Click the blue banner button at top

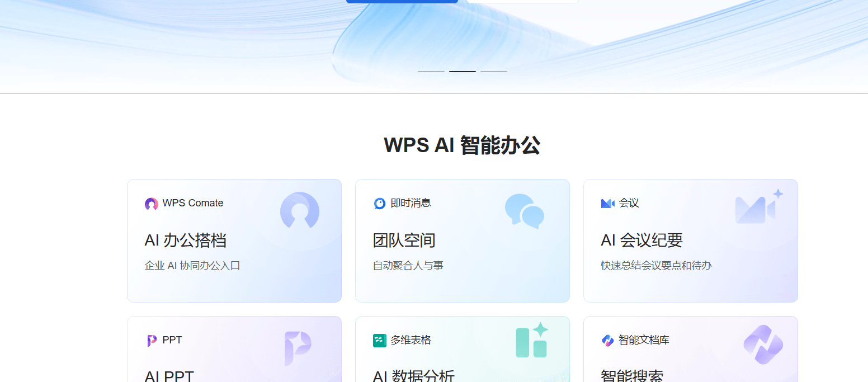pos(402,1)
